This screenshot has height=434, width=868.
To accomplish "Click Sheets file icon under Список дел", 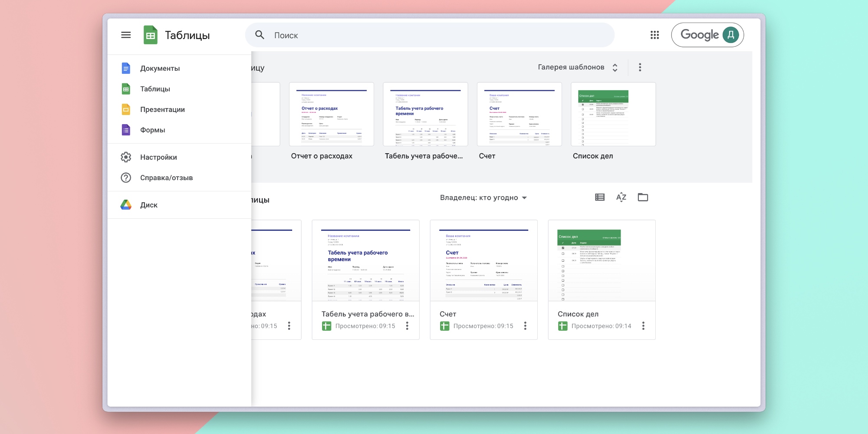I will coord(562,326).
